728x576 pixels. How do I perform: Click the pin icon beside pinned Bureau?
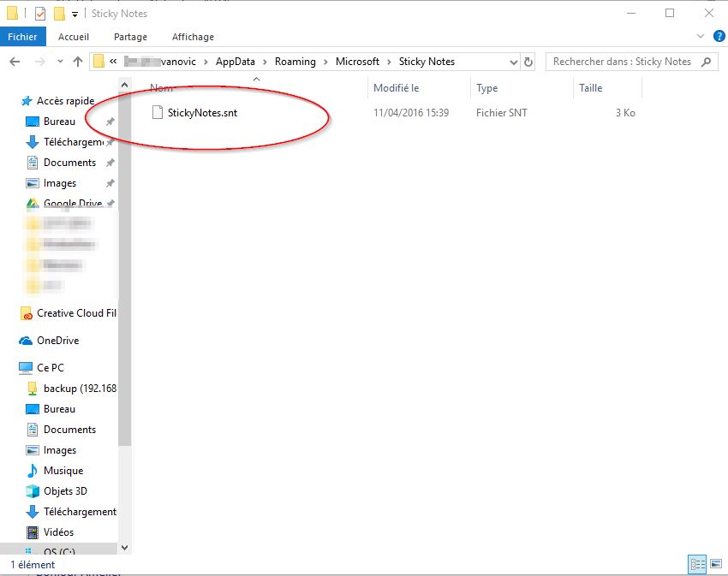[110, 122]
